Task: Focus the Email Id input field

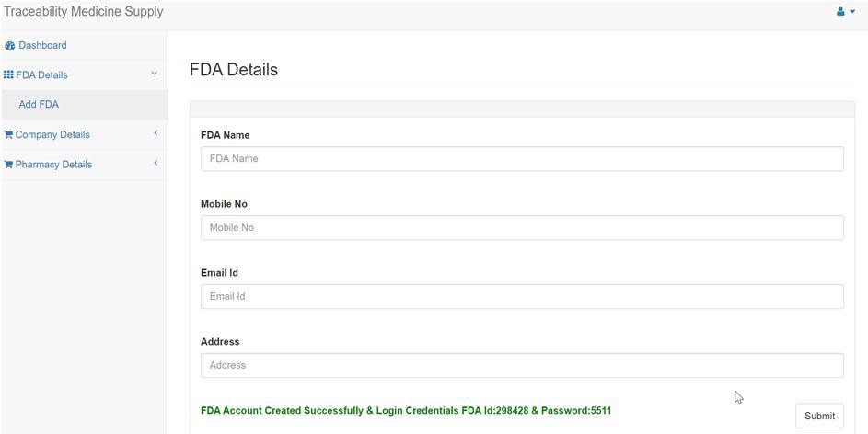Action: point(522,297)
